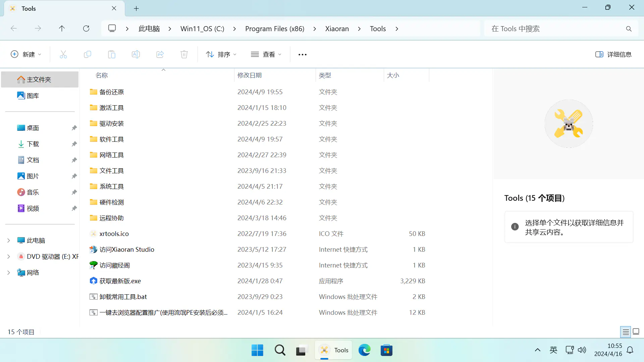Screen dimensions: 644x362
Task: Switch to large thumbnails view in status bar
Action: pos(636,332)
